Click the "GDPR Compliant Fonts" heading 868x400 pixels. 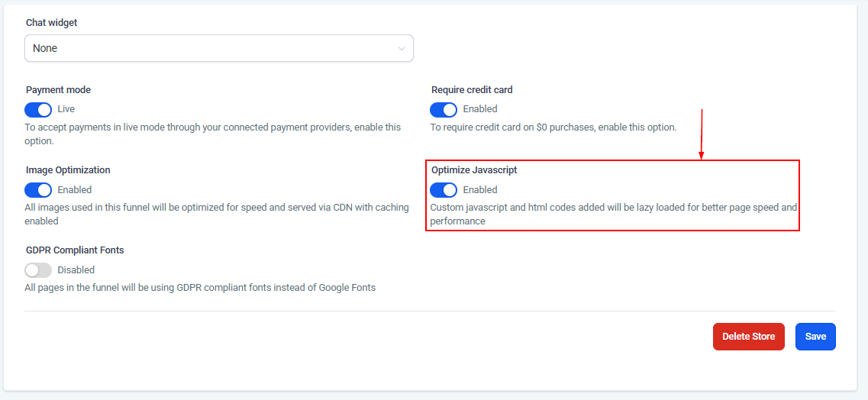click(75, 250)
